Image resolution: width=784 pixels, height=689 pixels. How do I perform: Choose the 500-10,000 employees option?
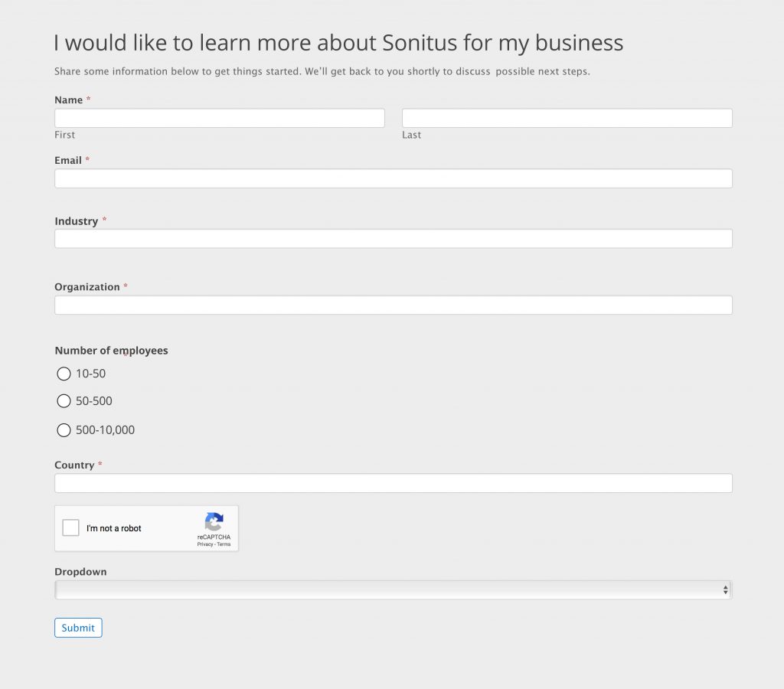64,429
